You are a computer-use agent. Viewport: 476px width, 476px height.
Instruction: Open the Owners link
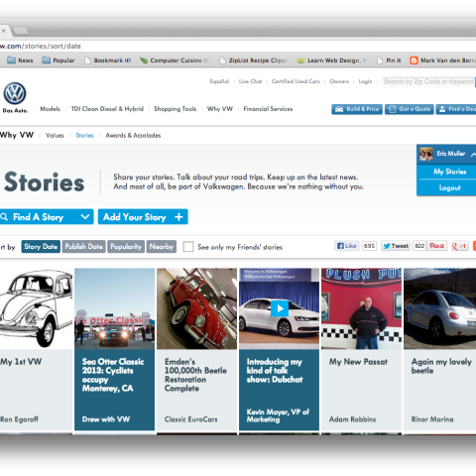point(339,81)
